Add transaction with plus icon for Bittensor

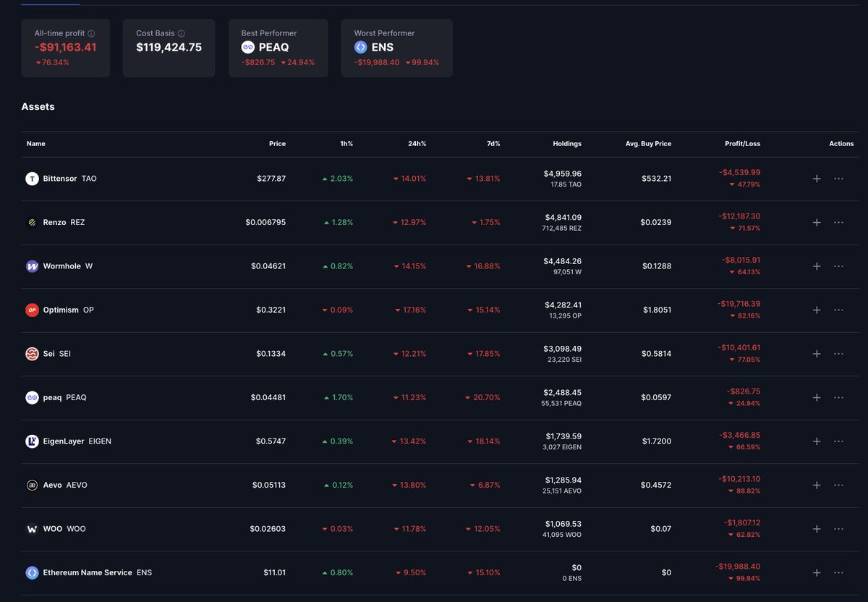coord(817,179)
